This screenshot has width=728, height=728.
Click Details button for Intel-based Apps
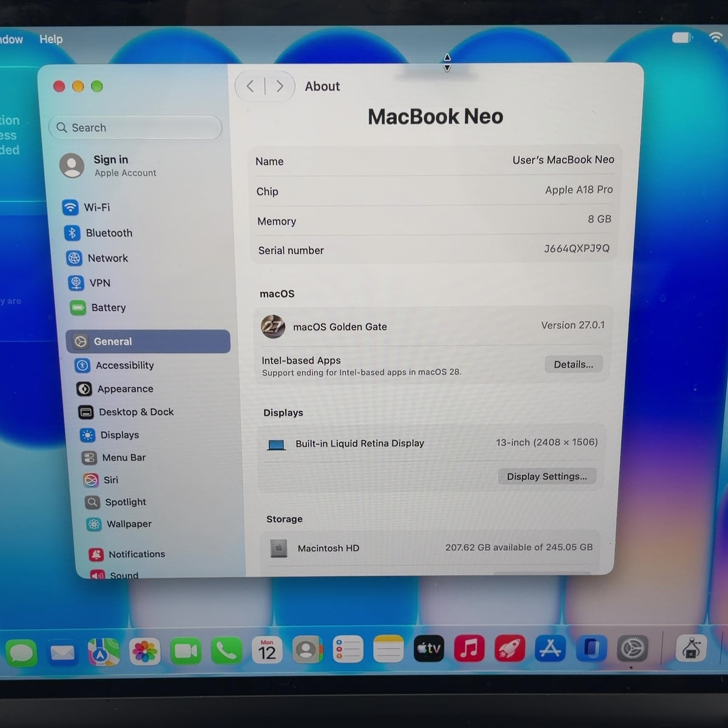[573, 364]
